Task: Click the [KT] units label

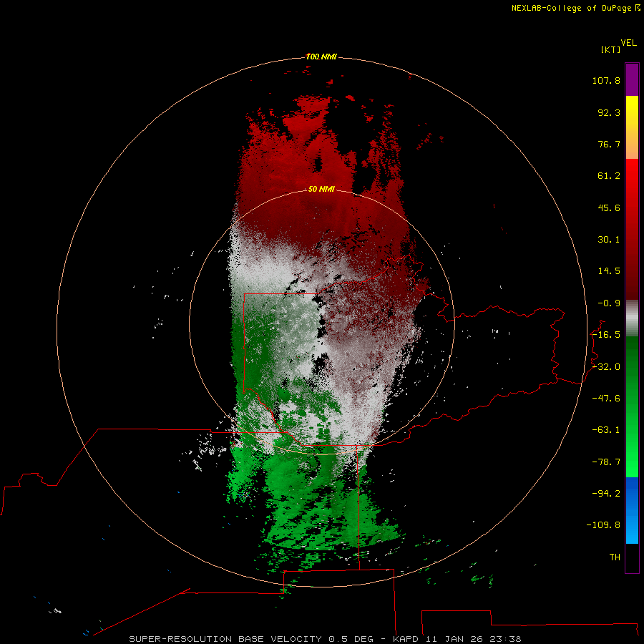Action: tap(611, 49)
